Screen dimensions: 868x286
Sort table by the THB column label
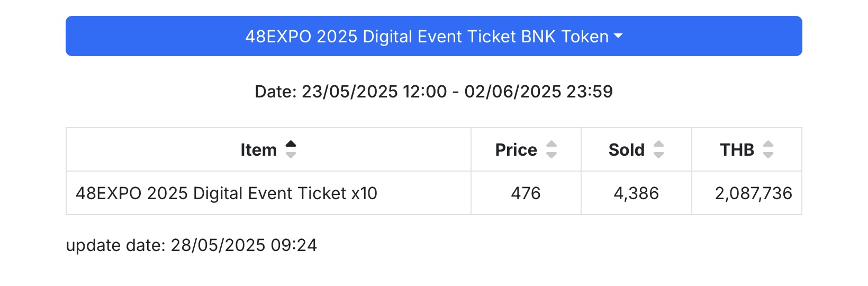(737, 150)
